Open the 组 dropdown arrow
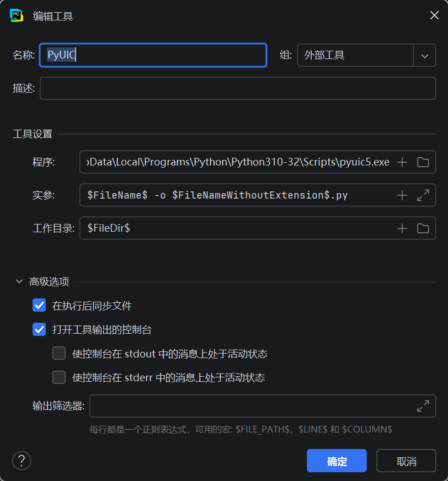Screen dimensions: 448x481 (x=424, y=56)
